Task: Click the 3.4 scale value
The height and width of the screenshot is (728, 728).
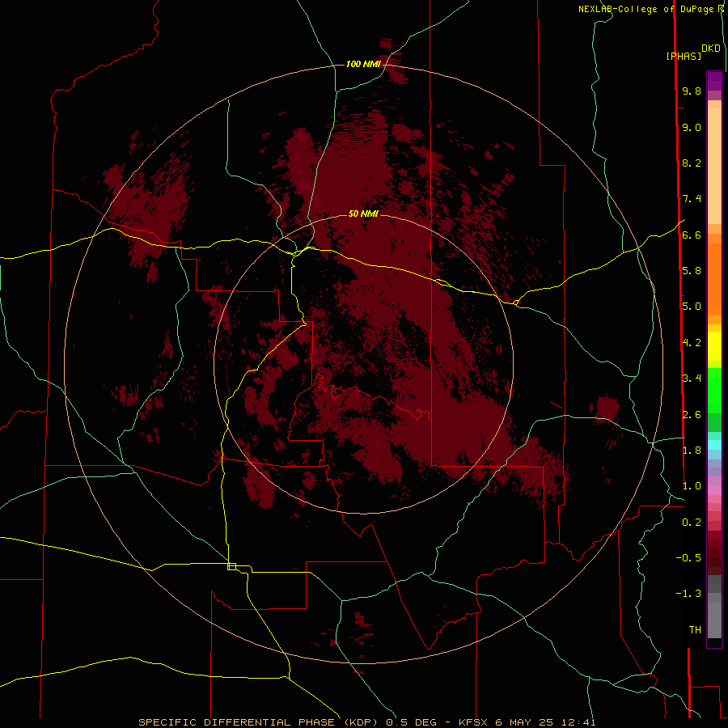Action: (692, 379)
